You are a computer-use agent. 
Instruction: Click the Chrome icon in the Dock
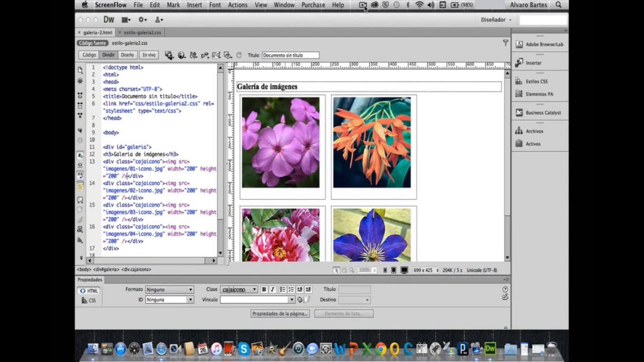pyautogui.click(x=380, y=348)
